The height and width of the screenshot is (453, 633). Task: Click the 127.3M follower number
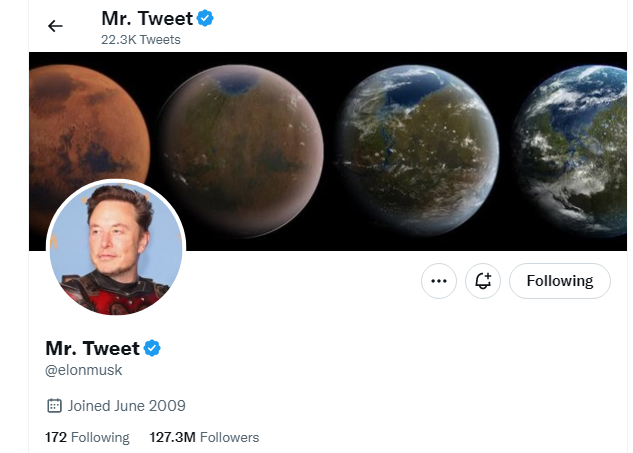coord(172,437)
